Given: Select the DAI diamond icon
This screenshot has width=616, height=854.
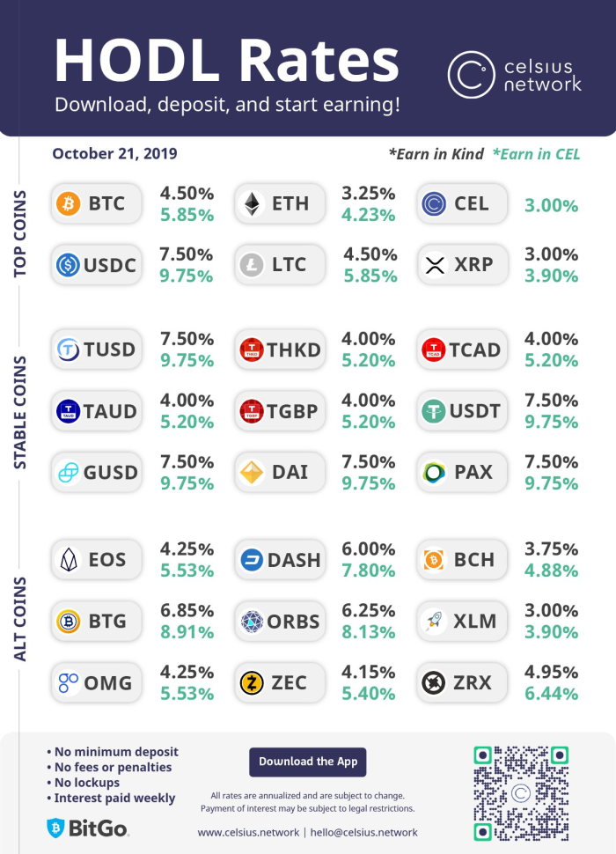Looking at the screenshot, I should click(252, 473).
